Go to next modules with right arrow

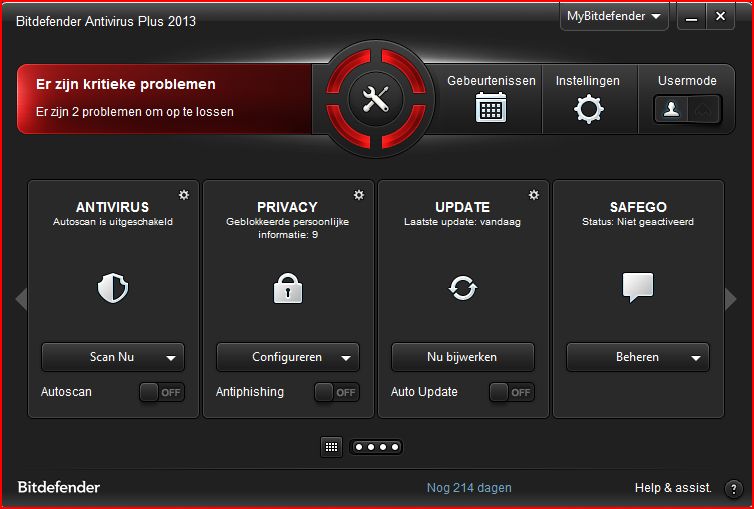click(730, 299)
